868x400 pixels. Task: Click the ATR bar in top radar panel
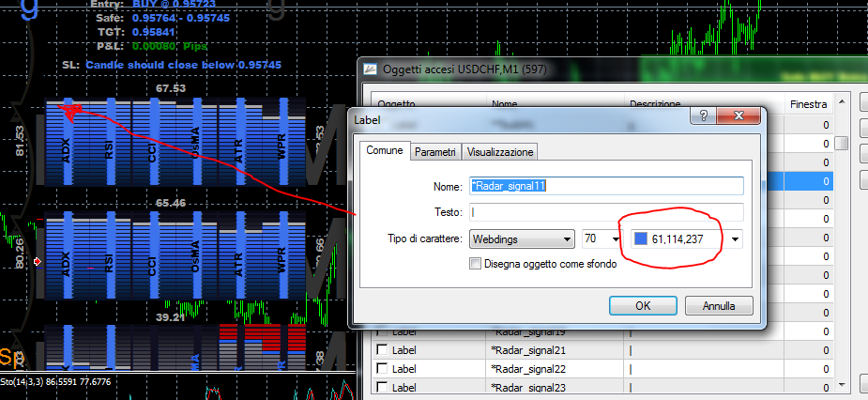(239, 142)
